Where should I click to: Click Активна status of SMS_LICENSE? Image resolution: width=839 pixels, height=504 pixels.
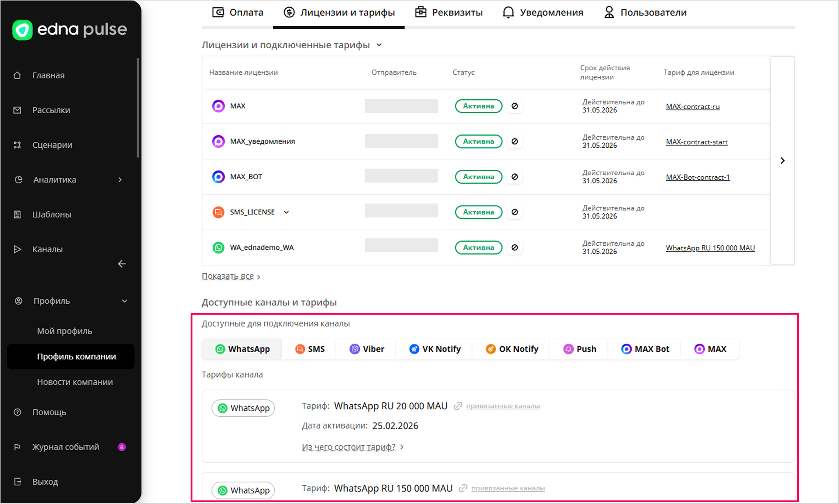click(x=478, y=212)
